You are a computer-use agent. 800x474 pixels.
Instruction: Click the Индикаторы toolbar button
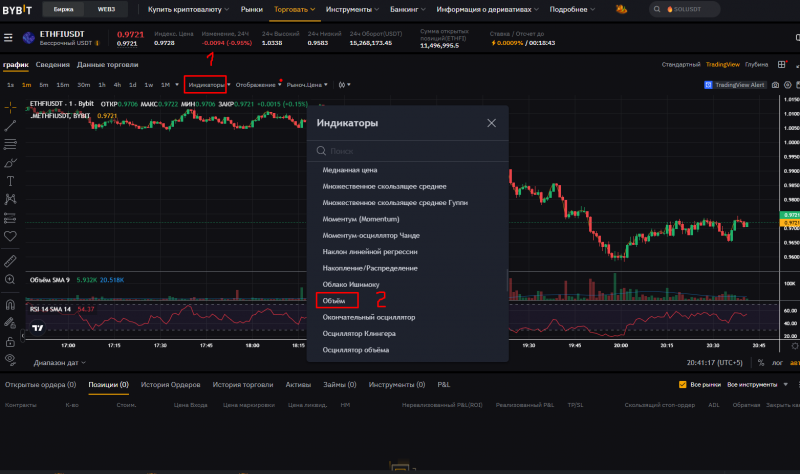[x=206, y=85]
